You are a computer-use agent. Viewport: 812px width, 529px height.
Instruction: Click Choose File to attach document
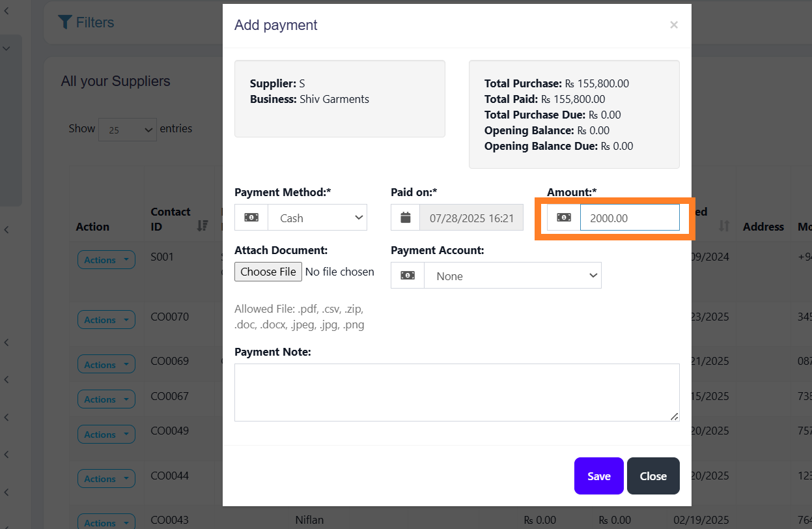pyautogui.click(x=268, y=272)
